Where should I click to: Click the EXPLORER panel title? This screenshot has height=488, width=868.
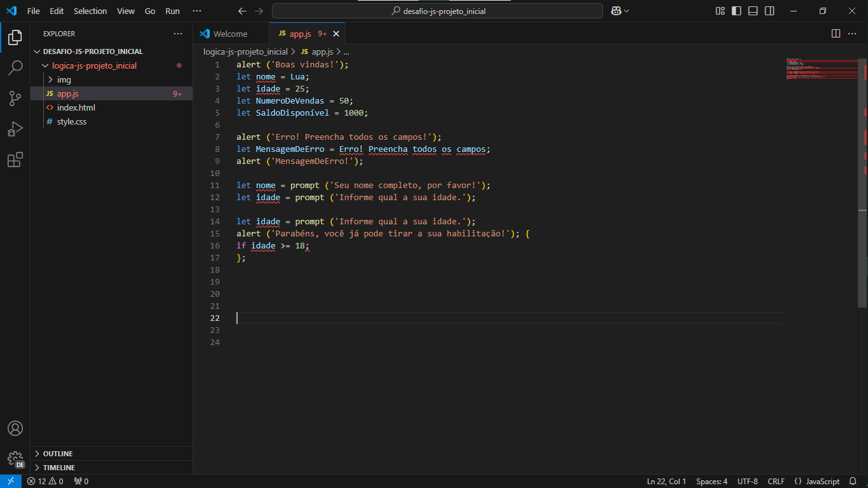tap(59, 34)
